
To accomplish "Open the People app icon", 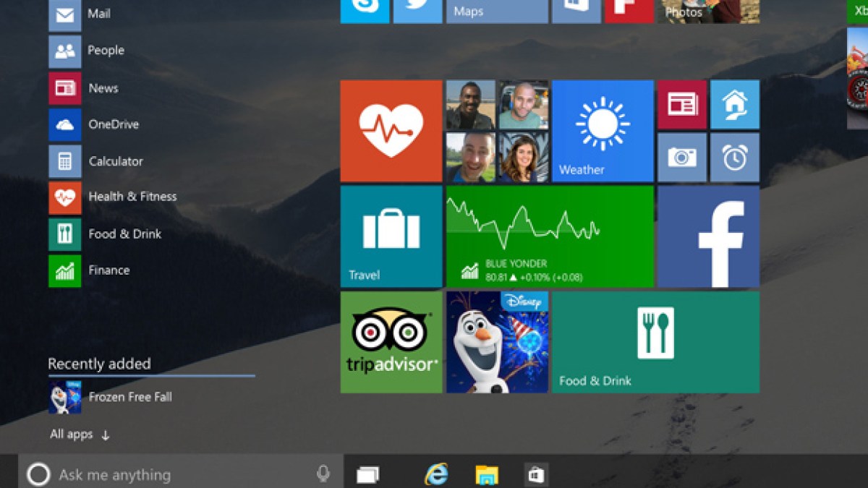I will pos(65,51).
